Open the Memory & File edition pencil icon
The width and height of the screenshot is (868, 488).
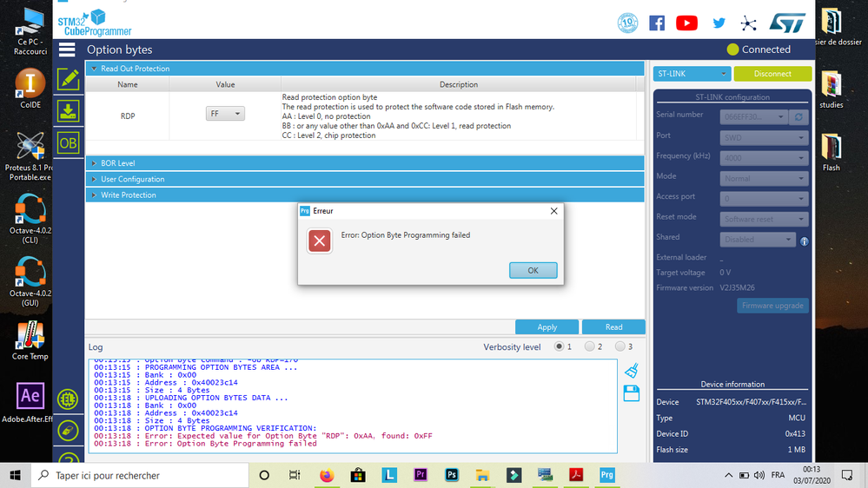coord(68,80)
